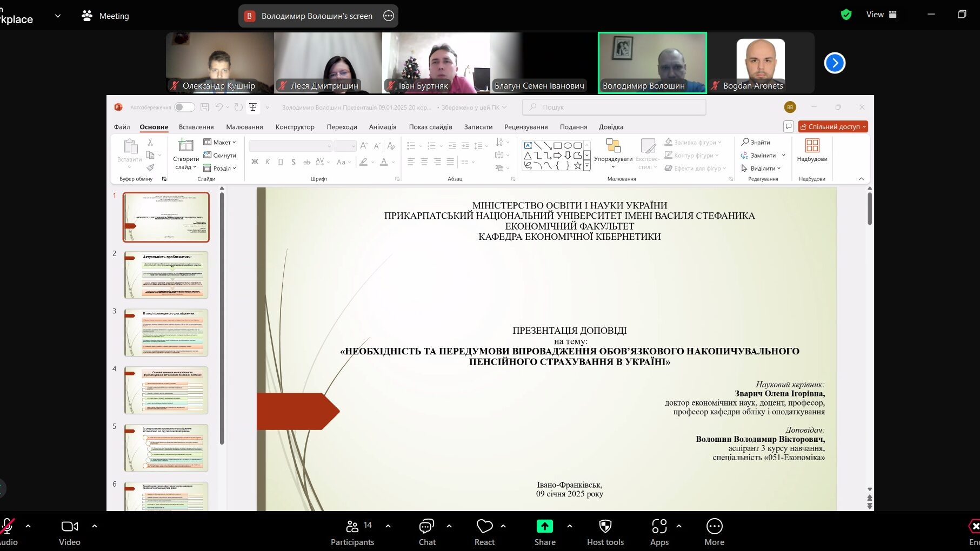Open the Макет layout dropdown
Viewport: 980px width, 551px height.
(220, 143)
